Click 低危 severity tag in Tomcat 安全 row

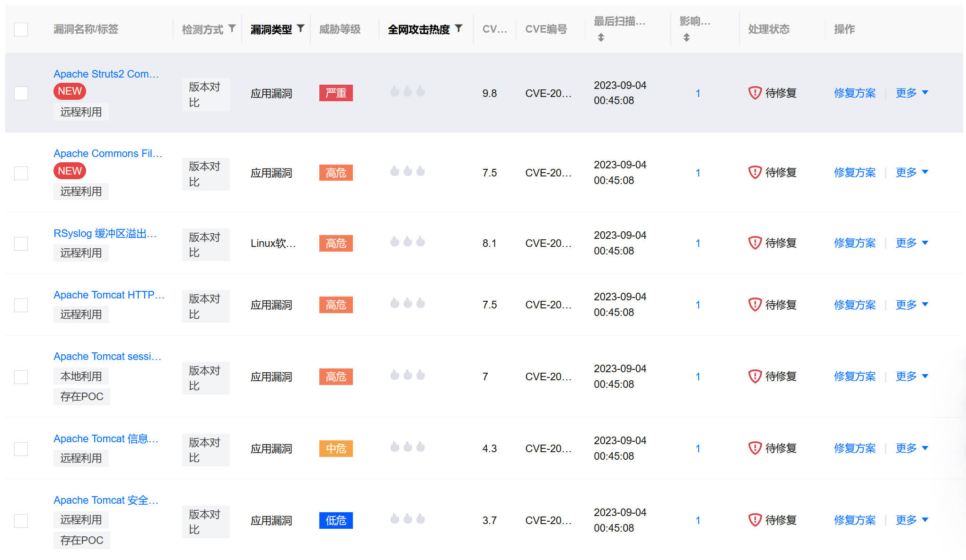pos(336,520)
